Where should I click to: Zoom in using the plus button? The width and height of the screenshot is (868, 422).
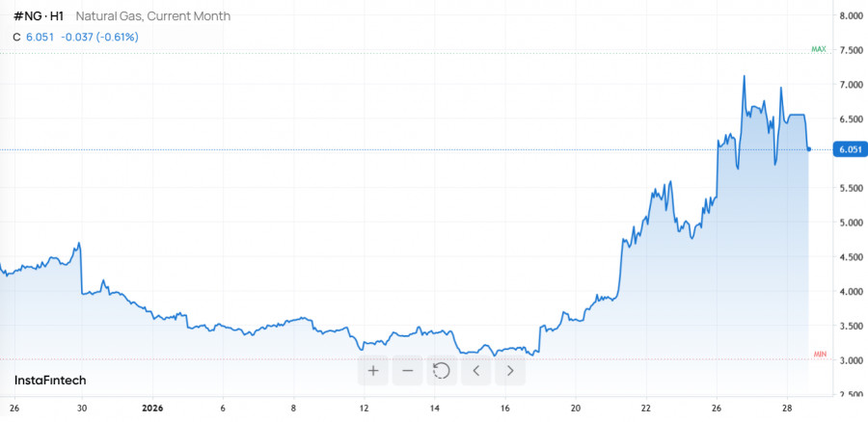click(373, 370)
